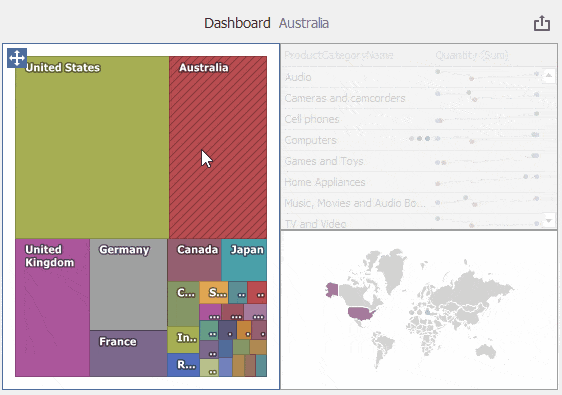Click the Germany tile in the treemap
The height and width of the screenshot is (395, 562).
pos(128,284)
